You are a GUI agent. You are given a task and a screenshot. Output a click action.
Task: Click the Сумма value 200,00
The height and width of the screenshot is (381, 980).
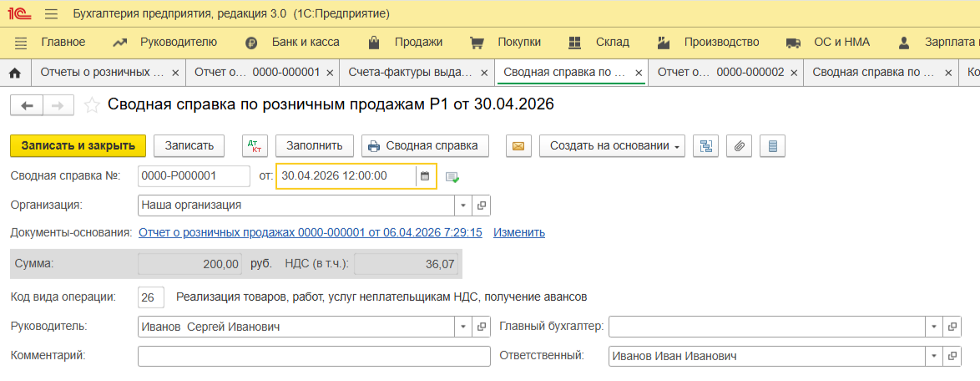pyautogui.click(x=190, y=264)
